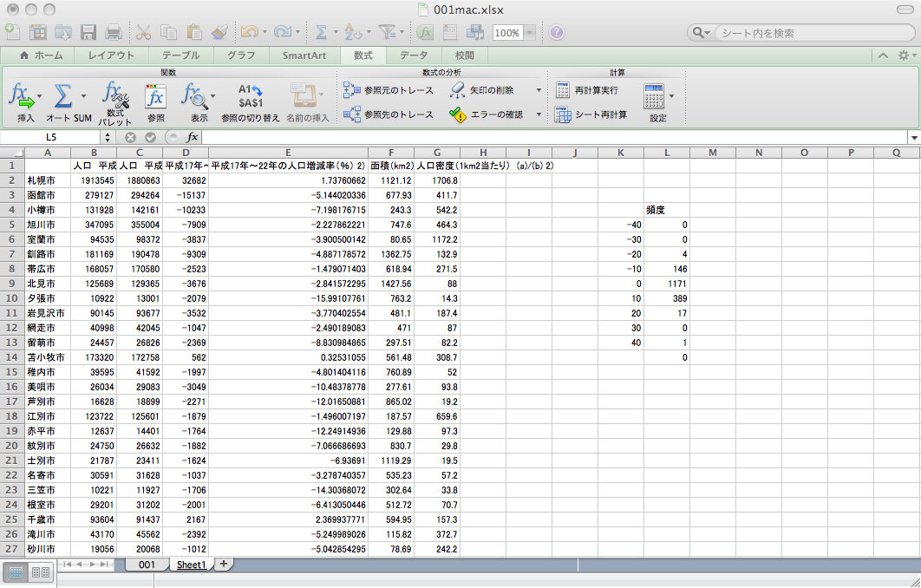The height and width of the screenshot is (588, 921).
Task: Switch to the SmartArt tab
Action: [304, 56]
